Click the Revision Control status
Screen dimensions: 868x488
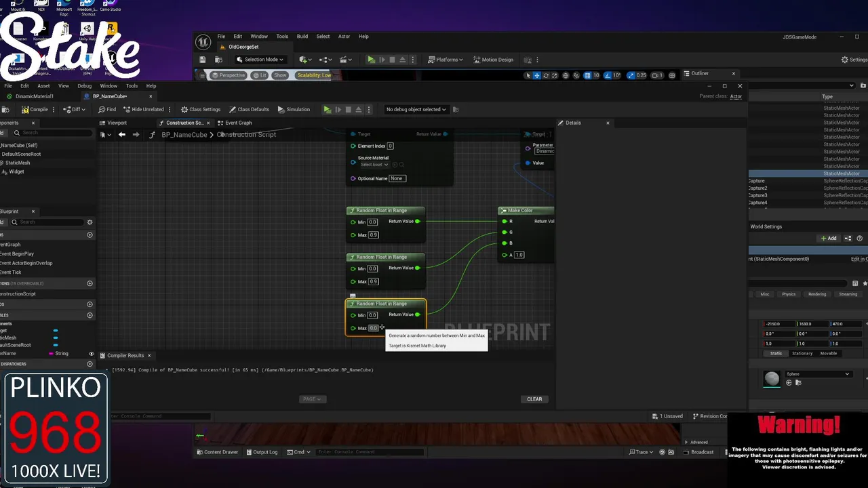tap(709, 416)
